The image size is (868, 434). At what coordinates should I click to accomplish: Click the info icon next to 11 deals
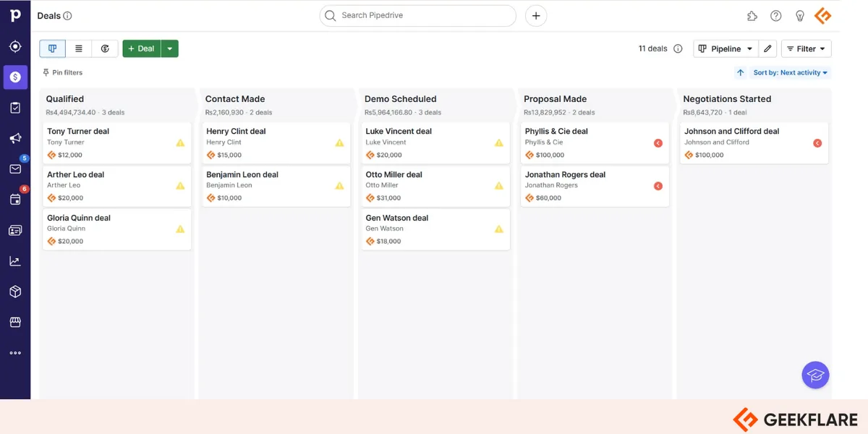(x=678, y=49)
